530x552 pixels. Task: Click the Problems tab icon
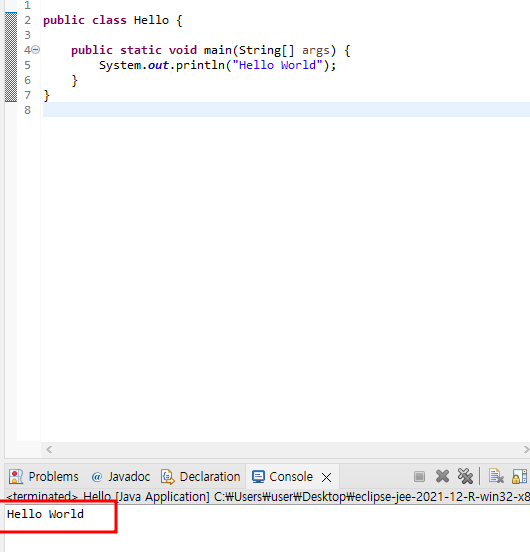click(15, 477)
